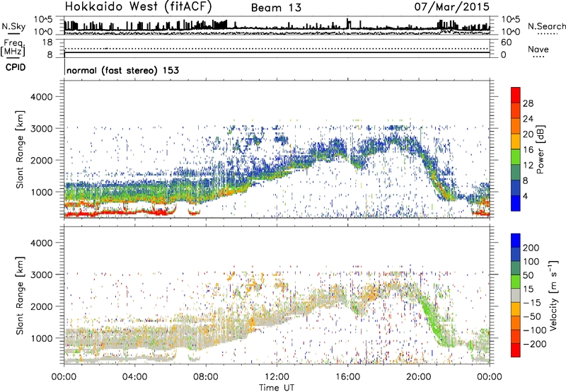Click the velocity panel 'Slant Range [km]' label

[20, 295]
